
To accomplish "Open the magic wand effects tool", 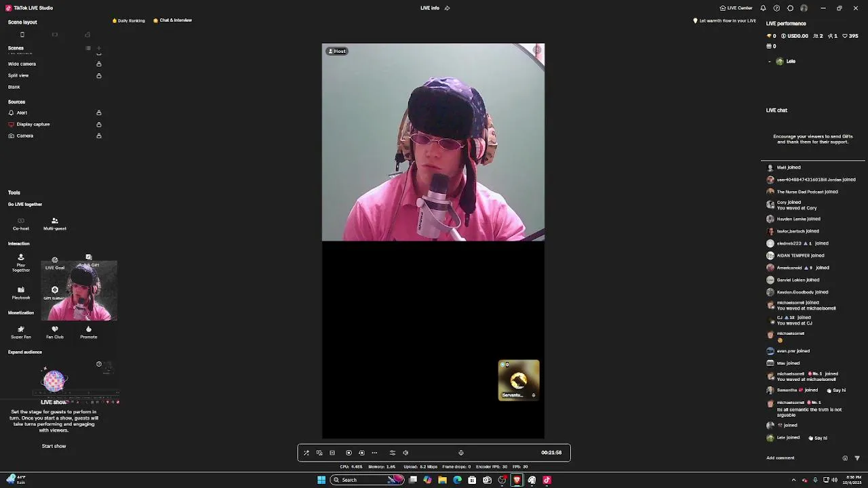I will (x=307, y=453).
